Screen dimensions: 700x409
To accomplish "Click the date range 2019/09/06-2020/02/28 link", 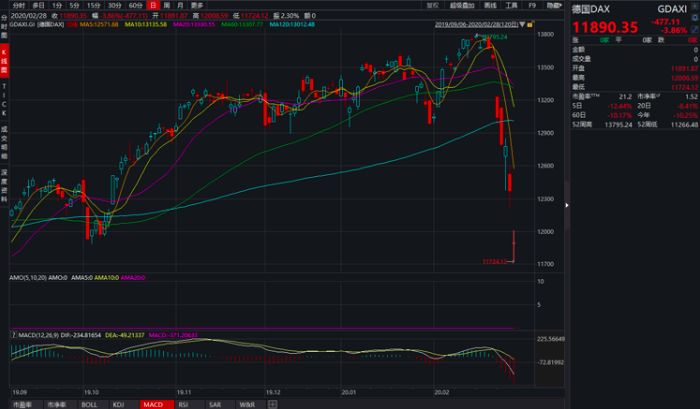I will 476,25.
